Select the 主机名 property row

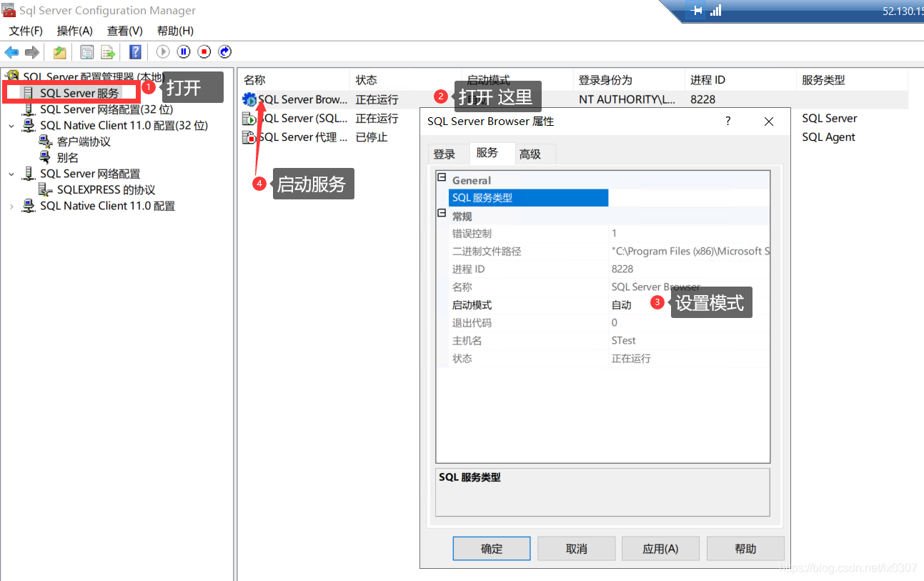click(x=610, y=341)
